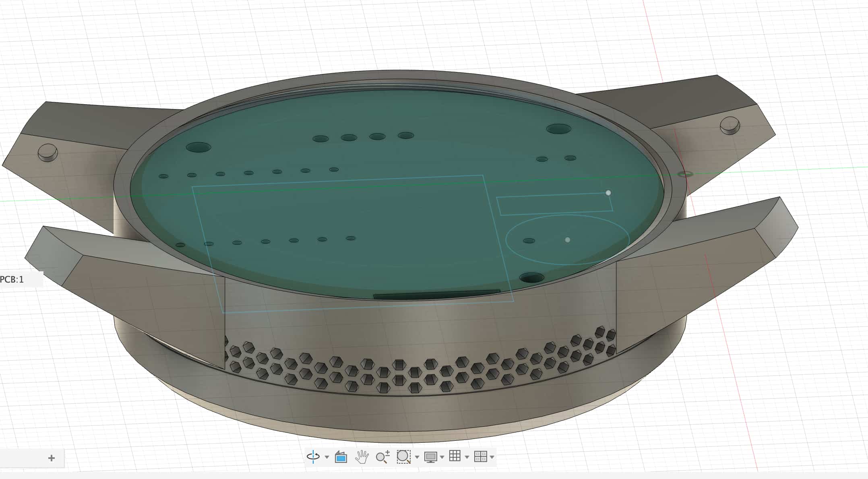Expand the Zoom Window dropdown arrow
This screenshot has height=479, width=868.
click(x=417, y=457)
